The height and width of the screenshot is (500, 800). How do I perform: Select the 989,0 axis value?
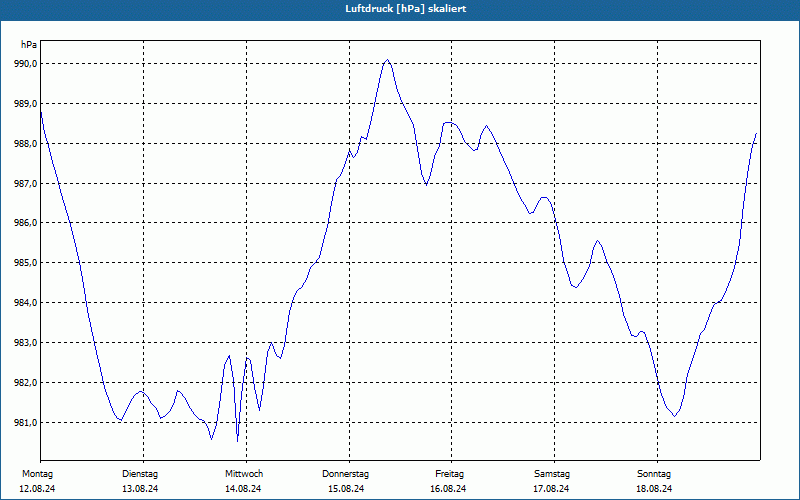pos(25,104)
